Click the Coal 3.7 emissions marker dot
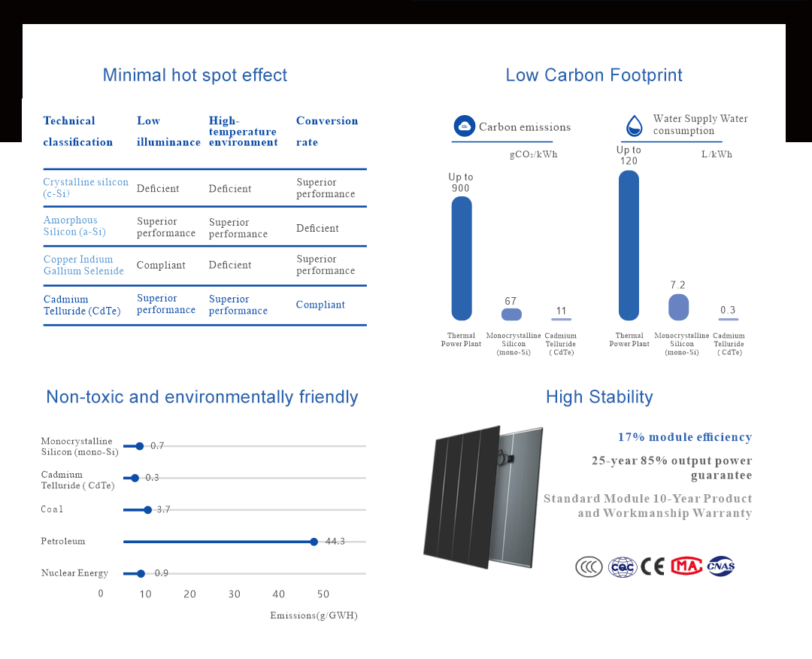The width and height of the screenshot is (812, 659). pos(147,510)
